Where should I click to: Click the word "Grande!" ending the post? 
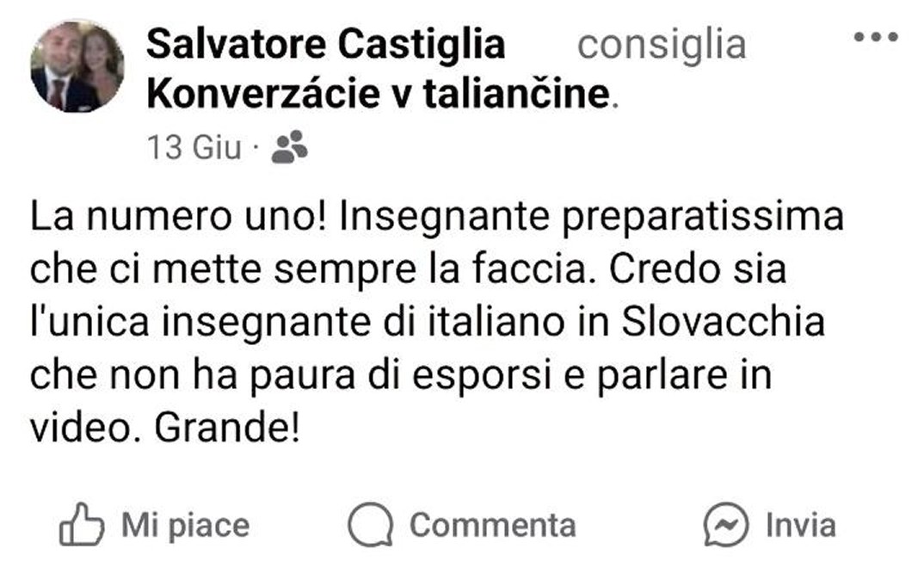click(227, 428)
